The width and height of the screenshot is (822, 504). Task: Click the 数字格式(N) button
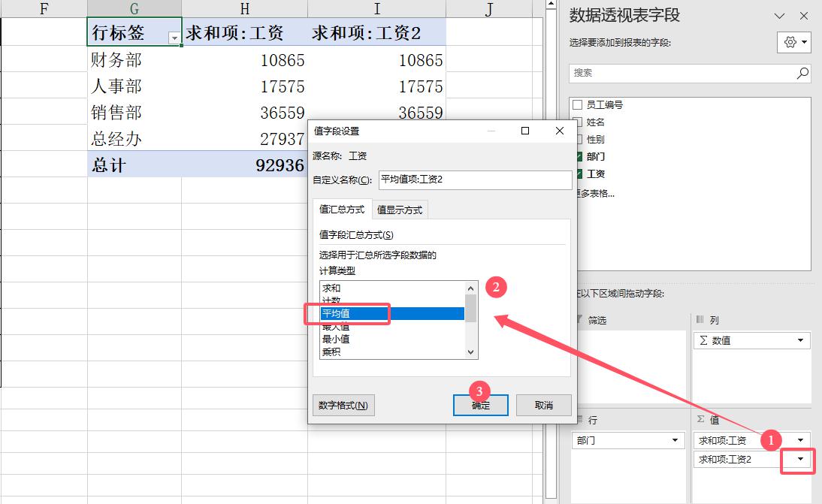coord(343,405)
